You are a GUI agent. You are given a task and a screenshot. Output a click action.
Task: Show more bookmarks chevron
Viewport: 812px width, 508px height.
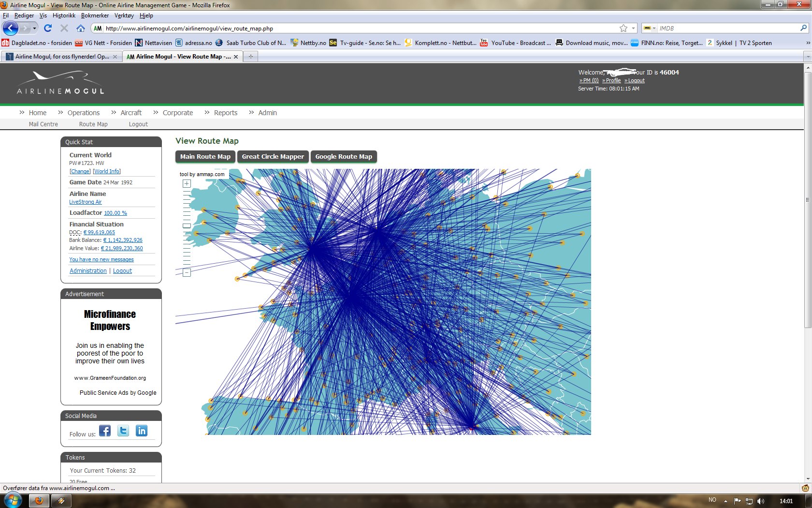click(x=808, y=43)
